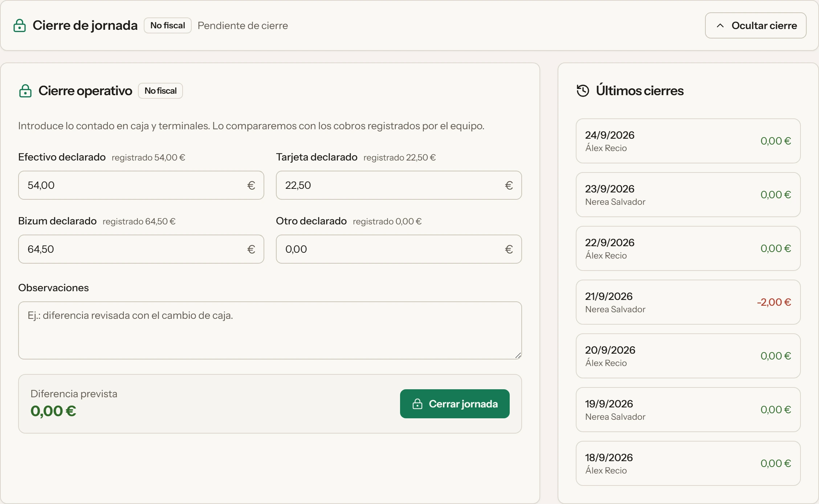The height and width of the screenshot is (504, 819).
Task: Click the Otro declarado label
Action: pos(311,221)
